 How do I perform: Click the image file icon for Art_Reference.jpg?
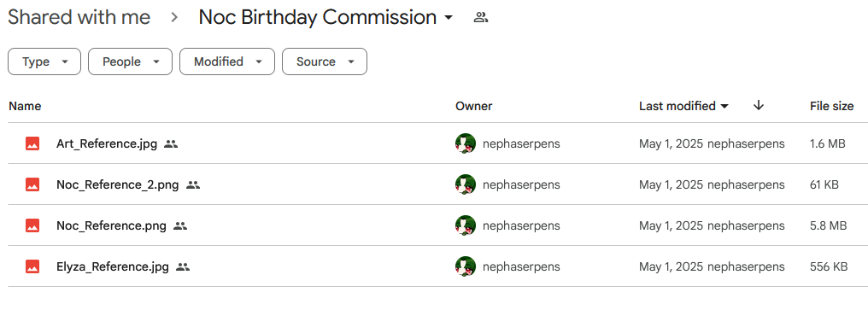click(x=32, y=144)
